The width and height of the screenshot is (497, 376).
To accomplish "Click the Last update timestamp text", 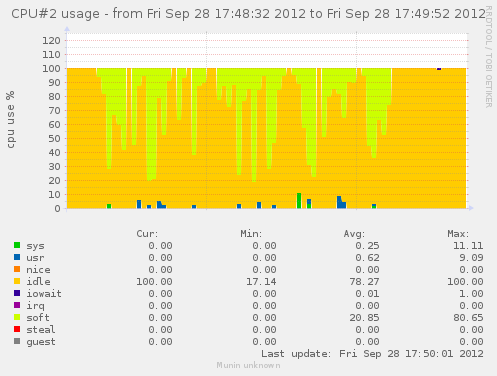I will click(x=372, y=354).
